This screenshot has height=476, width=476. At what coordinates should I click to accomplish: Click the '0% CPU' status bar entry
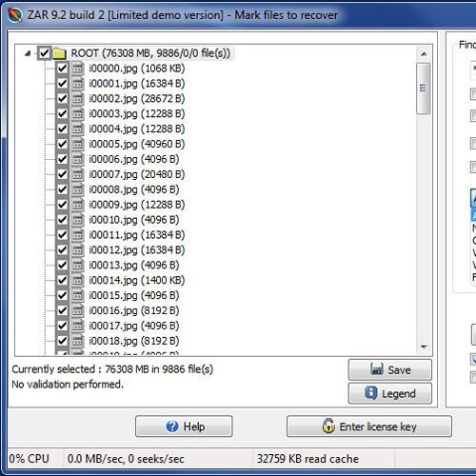(x=29, y=459)
